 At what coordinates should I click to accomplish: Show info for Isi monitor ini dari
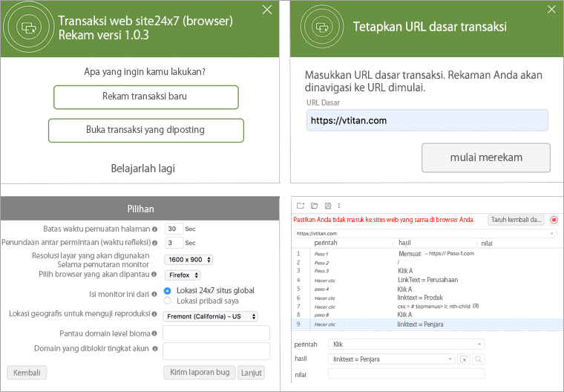pyautogui.click(x=154, y=294)
